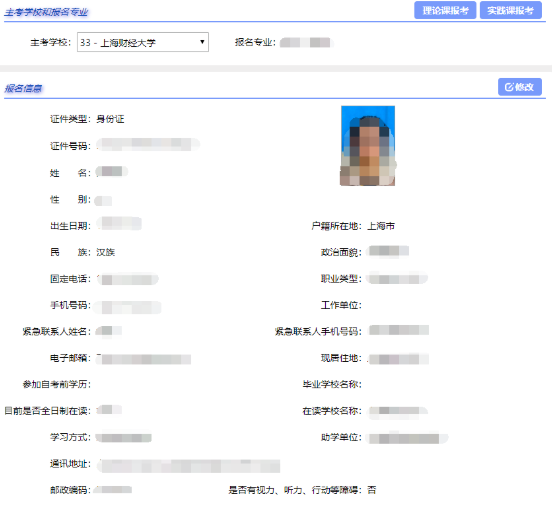Screen dimensions: 552x511
Task: Click the 手机号码 field label
Action: (70, 305)
